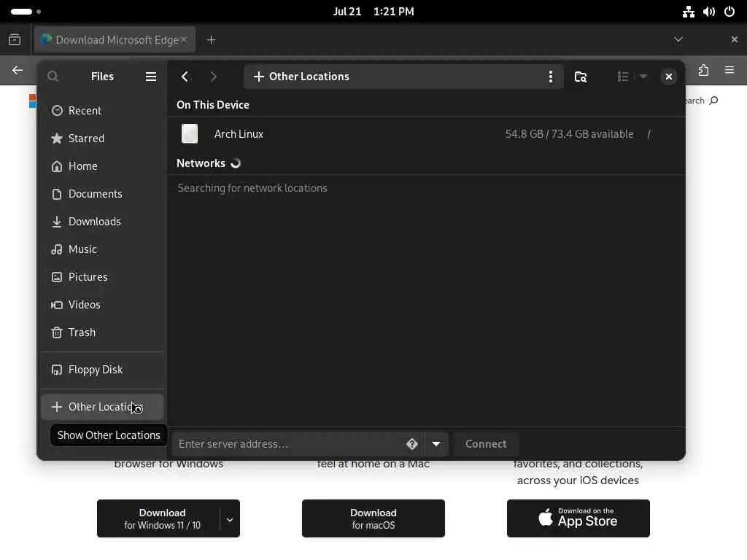
Task: Click the volume icon in top bar
Action: (709, 12)
